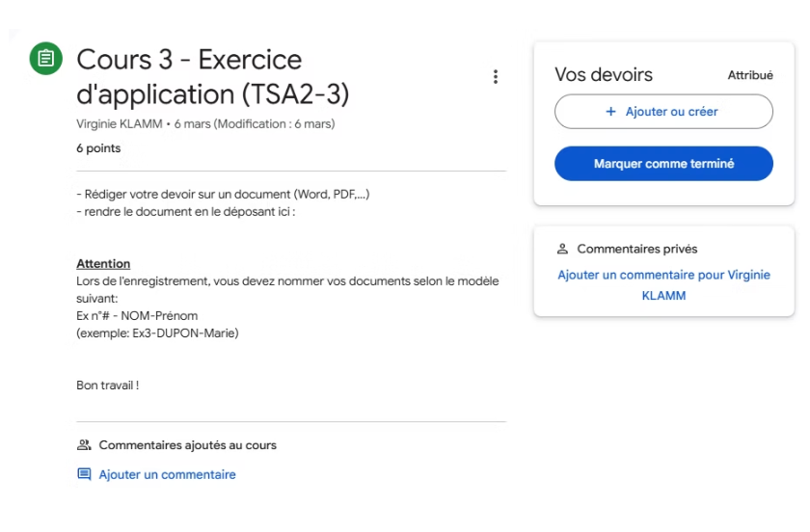Click the person icon beside Commentaires privés
The height and width of the screenshot is (532, 810).
pyautogui.click(x=563, y=249)
